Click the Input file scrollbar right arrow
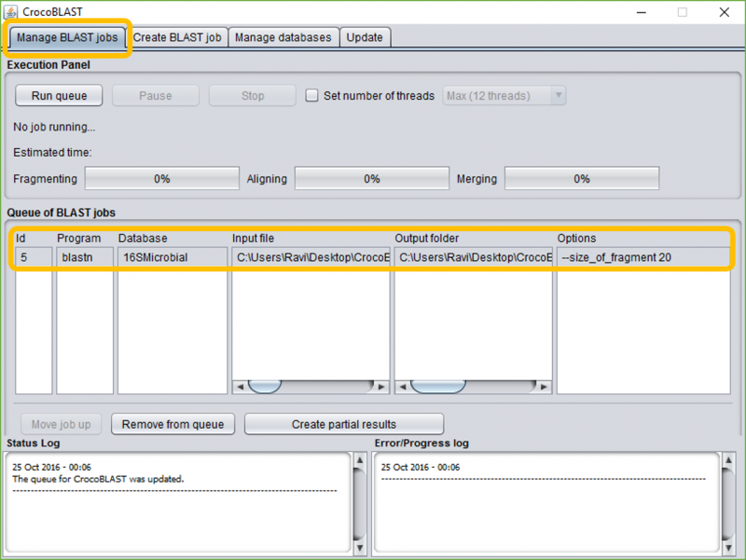The image size is (746, 560). (381, 387)
